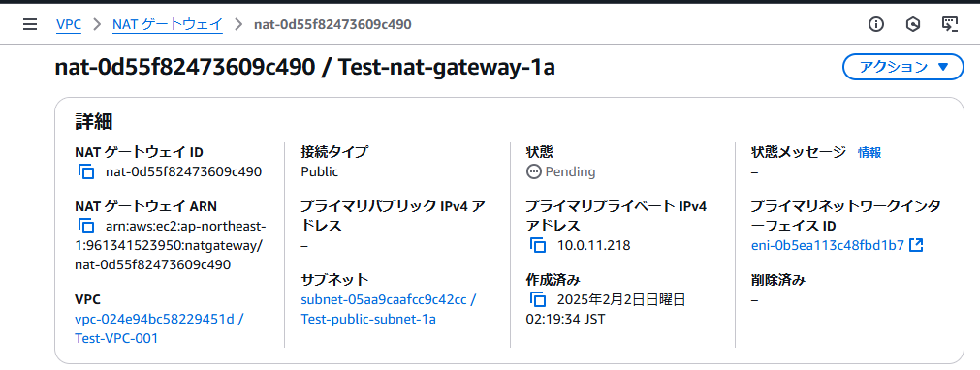Copy the NAT gateway ARN
The width and height of the screenshot is (980, 370).
pos(86,226)
